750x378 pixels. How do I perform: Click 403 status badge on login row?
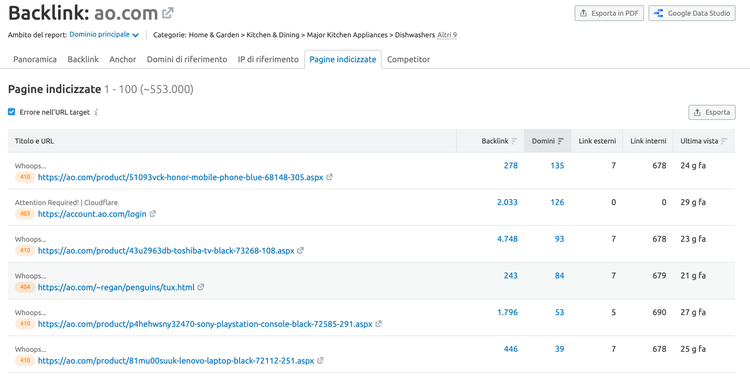(25, 214)
